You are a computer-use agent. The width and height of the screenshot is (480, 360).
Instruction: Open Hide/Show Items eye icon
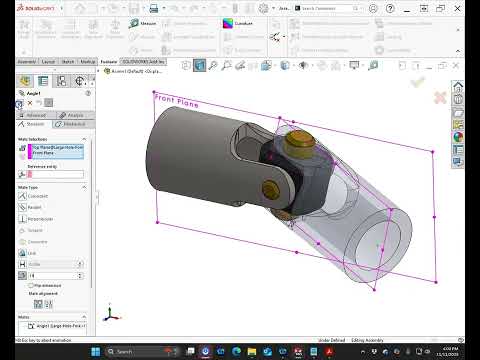coord(303,66)
